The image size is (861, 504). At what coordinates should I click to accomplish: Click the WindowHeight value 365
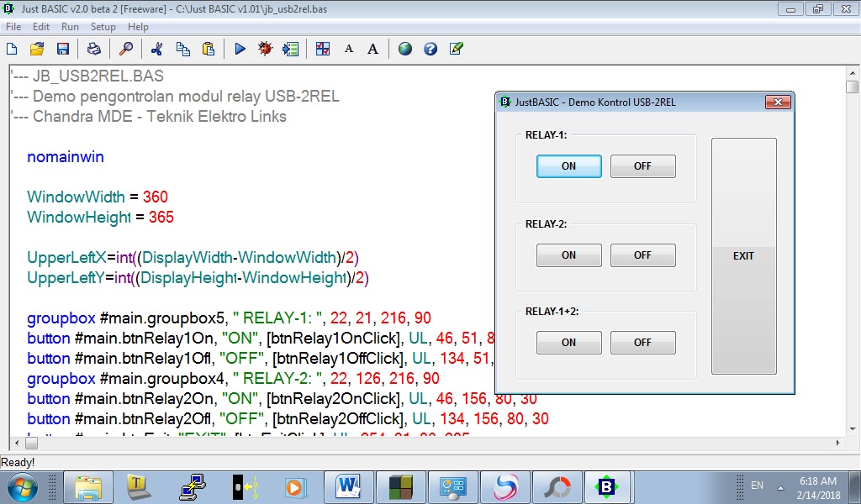tap(161, 218)
